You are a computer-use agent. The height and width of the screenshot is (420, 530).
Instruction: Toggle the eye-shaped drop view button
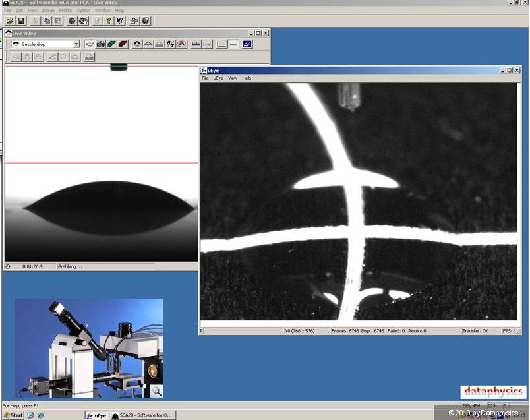[137, 44]
